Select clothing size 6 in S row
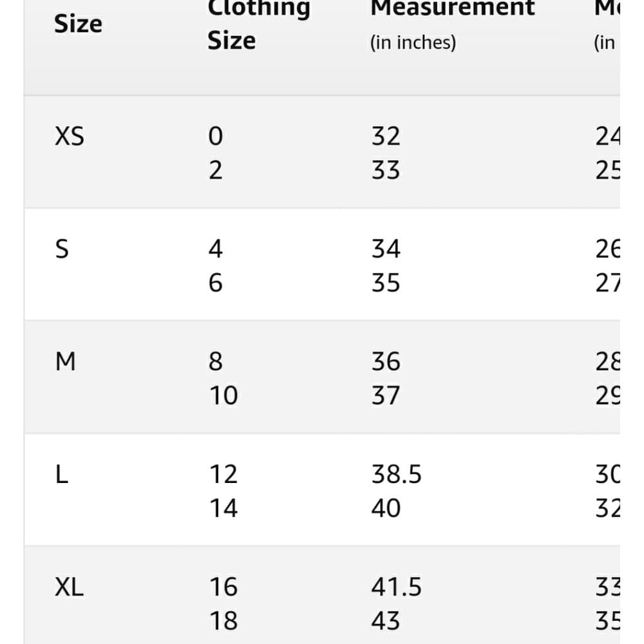This screenshot has width=644, height=644. coord(216,283)
